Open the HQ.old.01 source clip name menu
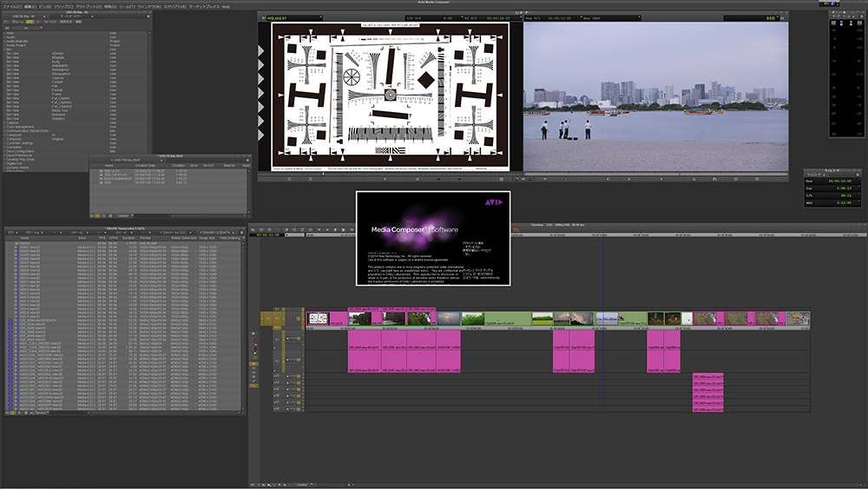Viewport: 868px width, 489px height. coord(293,17)
